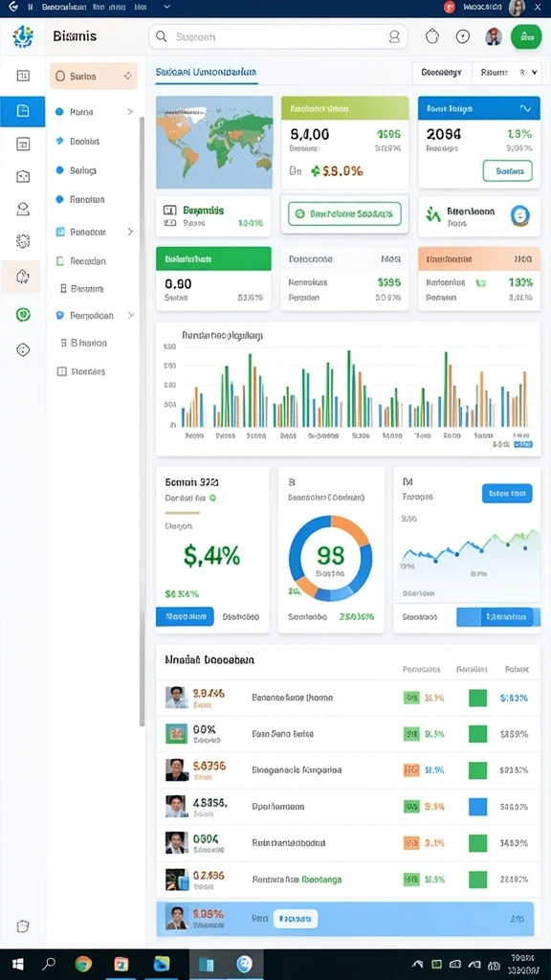Click the blue button above the line chart
Viewport: 551px width, 980px height.
(507, 493)
